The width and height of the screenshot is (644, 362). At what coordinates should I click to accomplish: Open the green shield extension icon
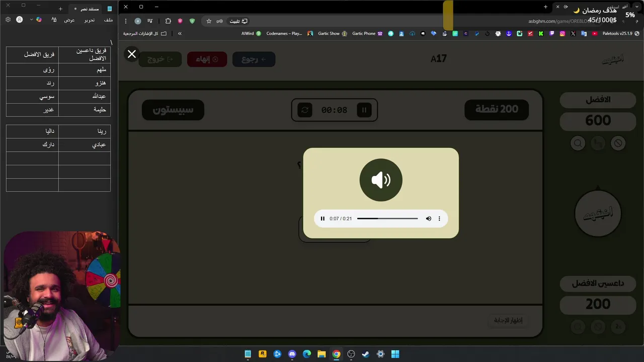pos(192,21)
